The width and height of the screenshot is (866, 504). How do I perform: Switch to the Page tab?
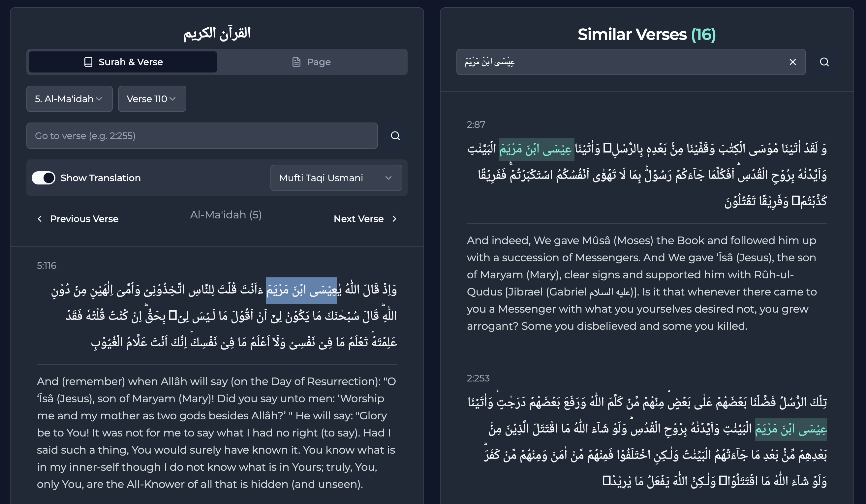point(311,62)
